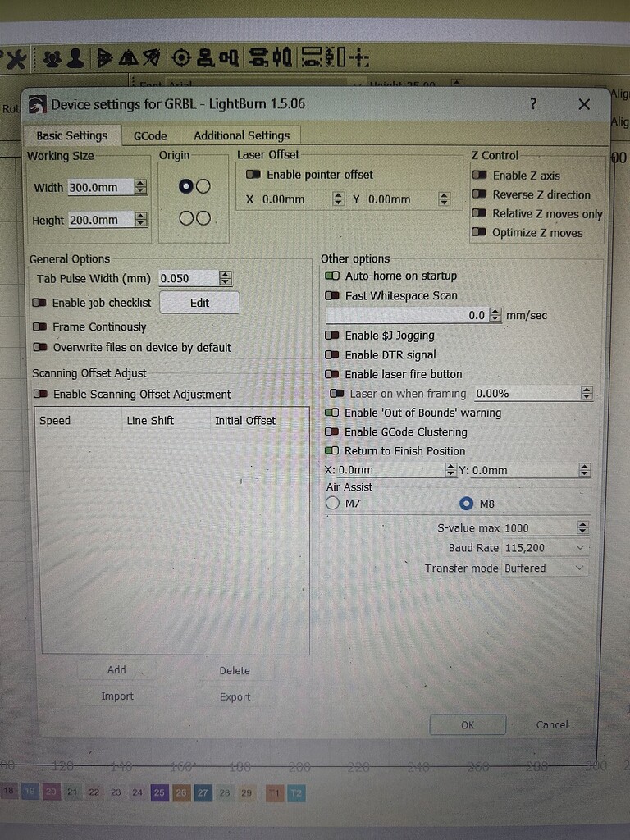Image resolution: width=630 pixels, height=840 pixels.
Task: Enable Fast Whitespace Scan
Action: pos(332,295)
